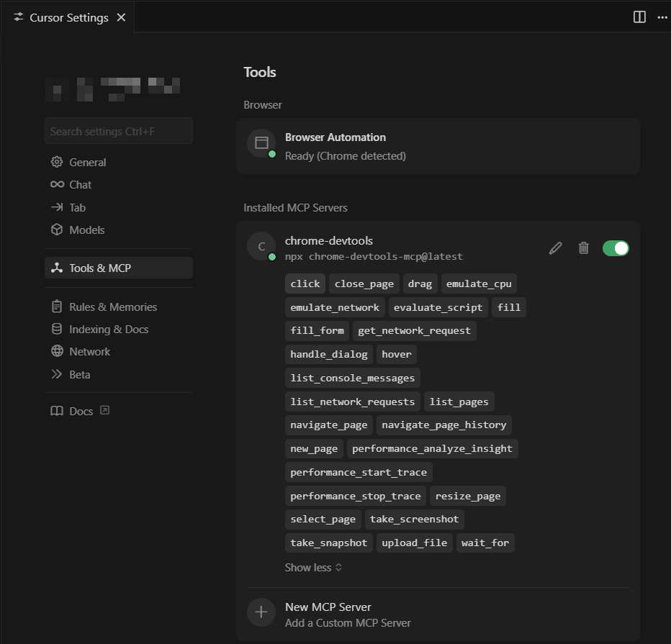Screen dimensions: 671x644
Task: Click the pencil edit icon for chrome-devtools
Action: pyautogui.click(x=555, y=248)
